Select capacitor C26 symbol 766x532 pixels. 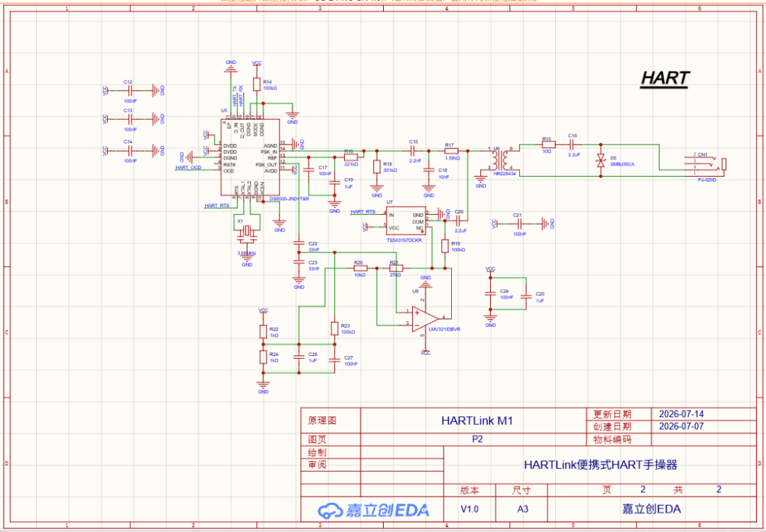coord(299,357)
